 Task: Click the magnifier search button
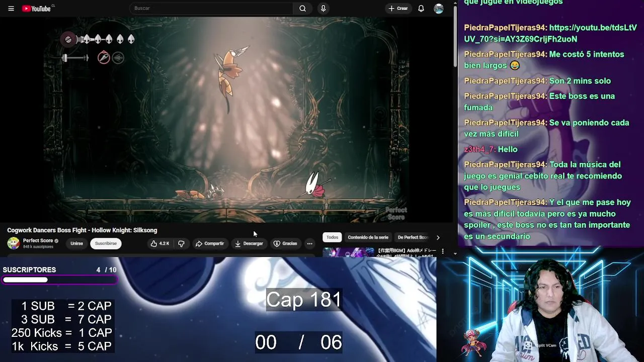pyautogui.click(x=302, y=8)
